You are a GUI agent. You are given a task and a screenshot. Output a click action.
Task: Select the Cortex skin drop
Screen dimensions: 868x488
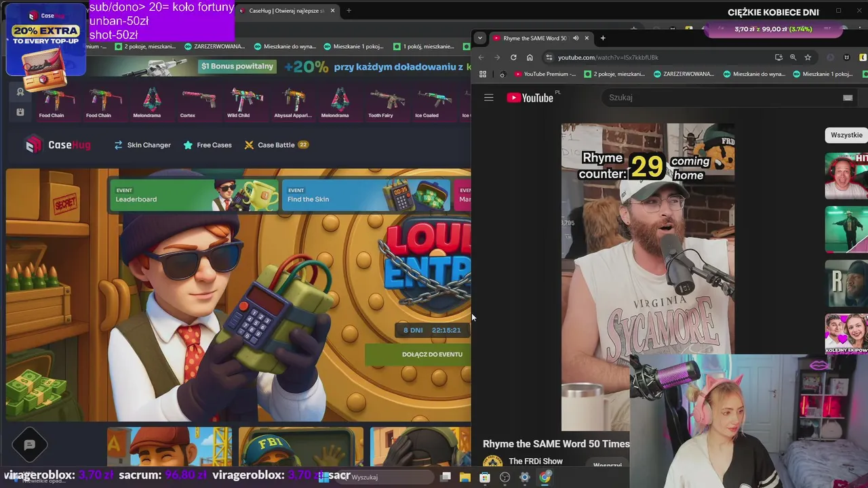198,103
